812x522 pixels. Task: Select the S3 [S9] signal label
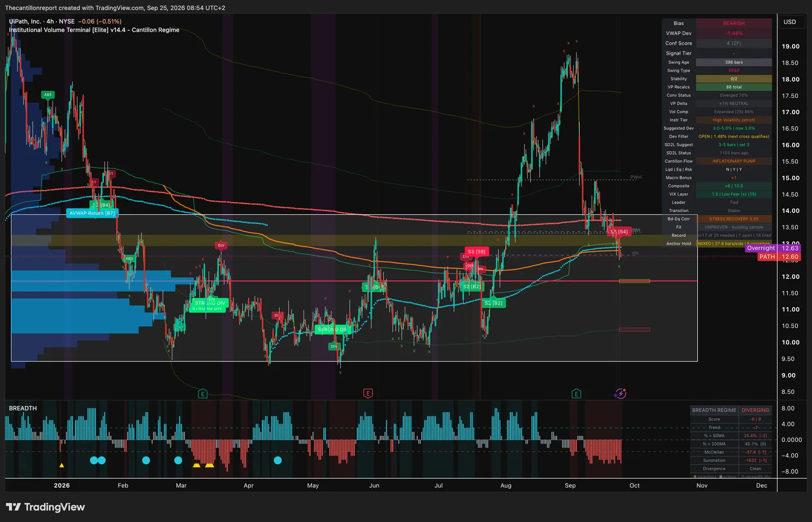(x=476, y=252)
